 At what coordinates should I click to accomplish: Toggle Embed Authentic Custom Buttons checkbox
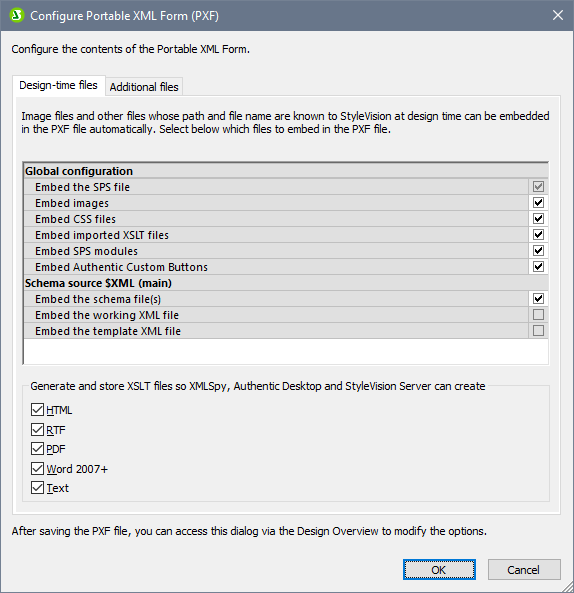click(x=538, y=267)
